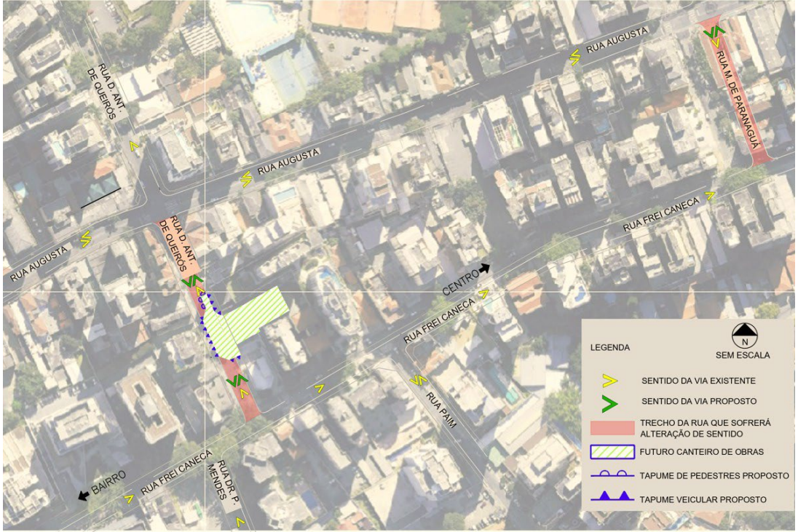The height and width of the screenshot is (532, 798).
Task: Click the yellow arrow on Rua Paim
Action: pyautogui.click(x=418, y=380)
